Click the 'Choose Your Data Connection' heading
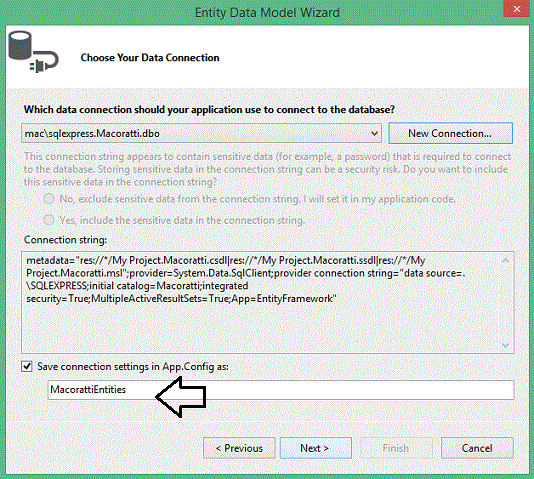534x479 pixels. click(x=150, y=58)
